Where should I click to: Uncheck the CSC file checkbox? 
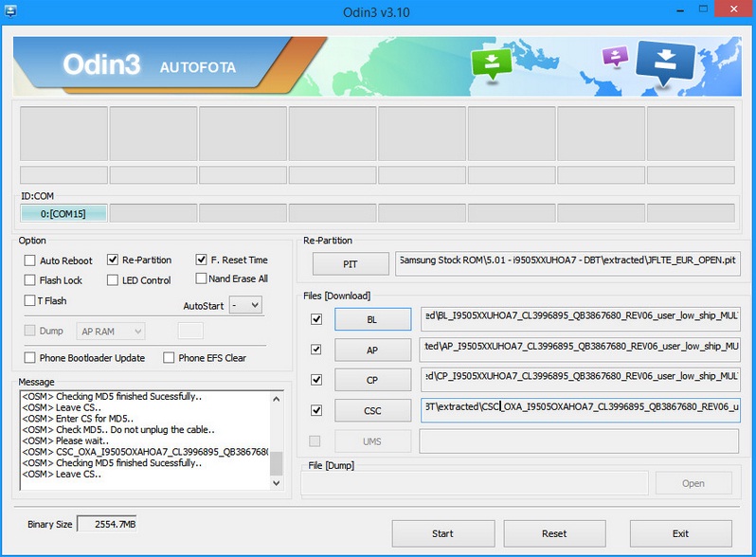coord(316,410)
